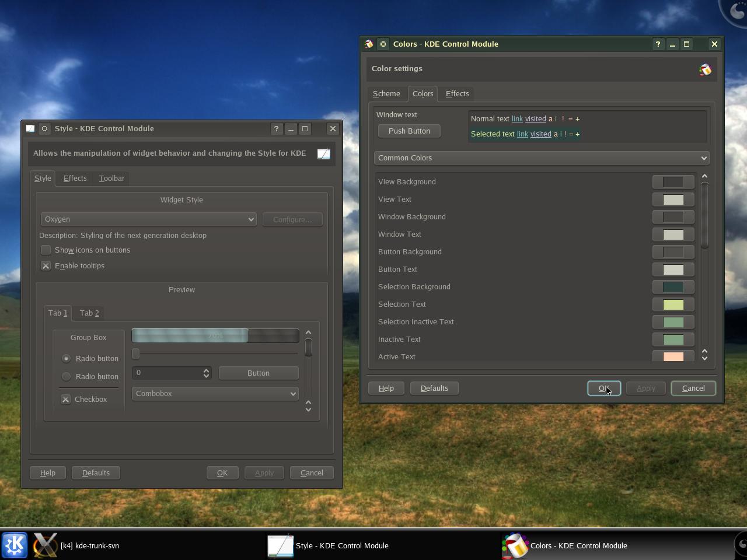Screen dimensions: 747x560
Task: Click OK in the Colors window
Action: tap(604, 388)
